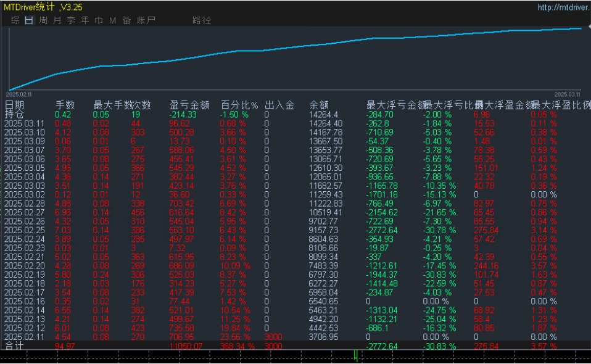This screenshot has width=591, height=364.
Task: Switch to the 账户 account tab
Action: (x=146, y=20)
